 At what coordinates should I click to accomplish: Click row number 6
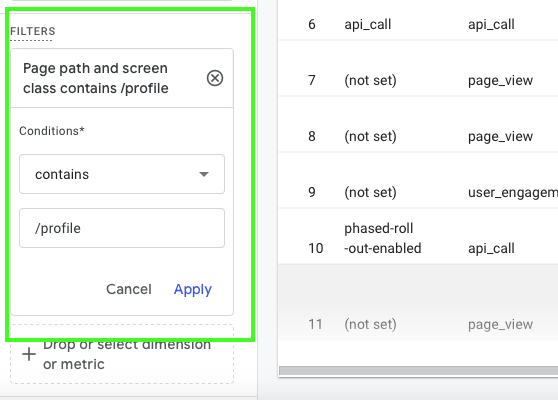point(312,25)
